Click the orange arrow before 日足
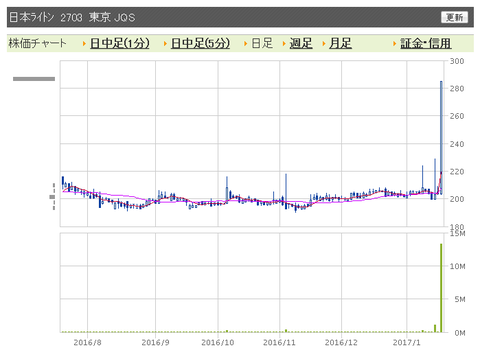The width and height of the screenshot is (480, 361). coord(246,44)
